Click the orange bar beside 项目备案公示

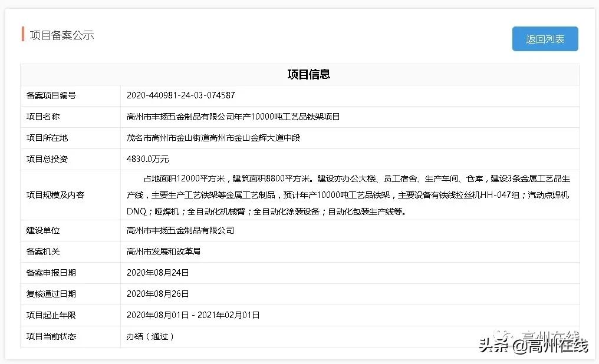(x=24, y=35)
